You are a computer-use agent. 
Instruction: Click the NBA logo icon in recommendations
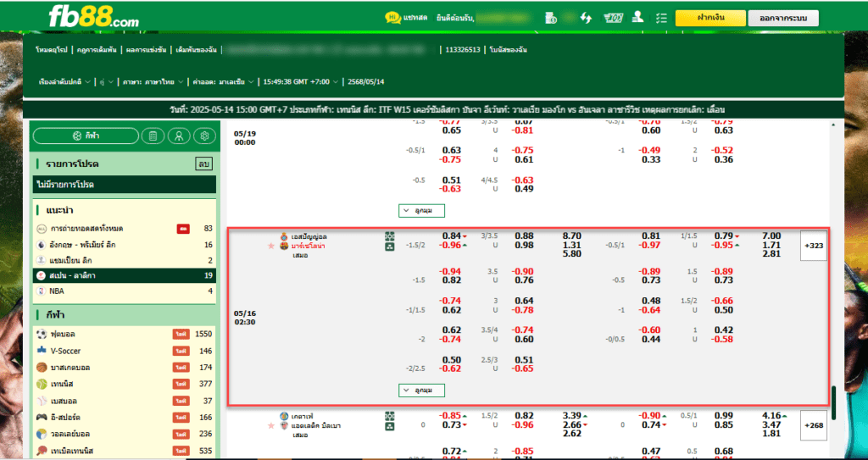point(41,291)
